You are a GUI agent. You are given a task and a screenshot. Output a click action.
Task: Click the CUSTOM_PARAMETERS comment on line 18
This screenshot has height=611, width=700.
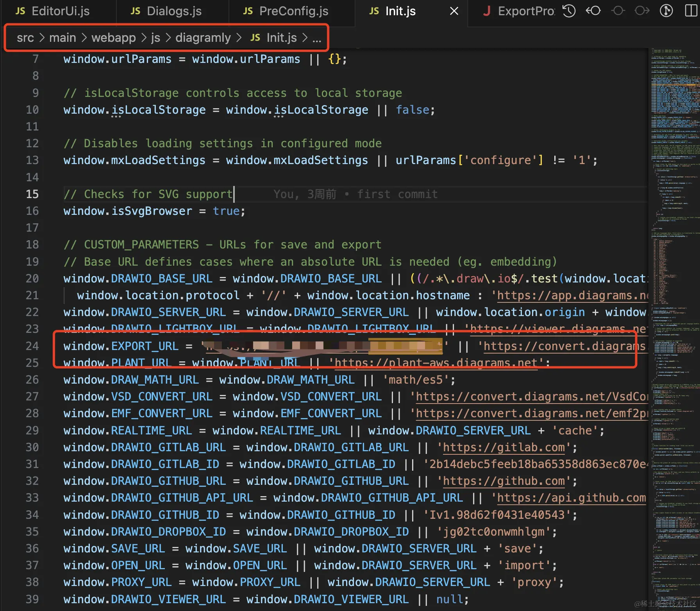coord(222,245)
